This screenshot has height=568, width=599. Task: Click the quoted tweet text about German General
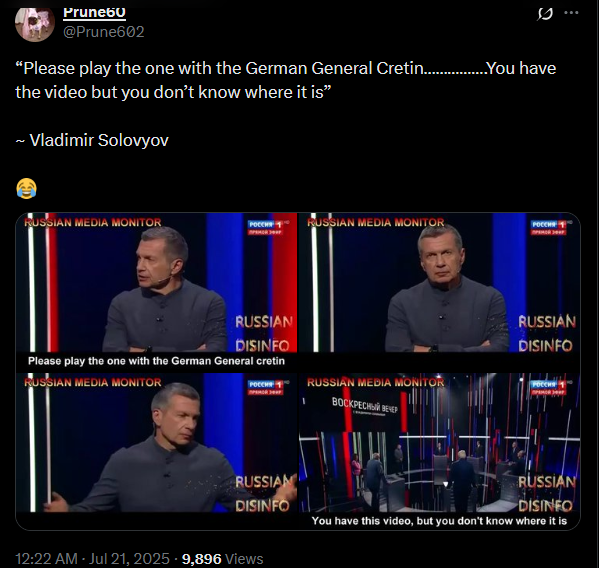[x=286, y=80]
